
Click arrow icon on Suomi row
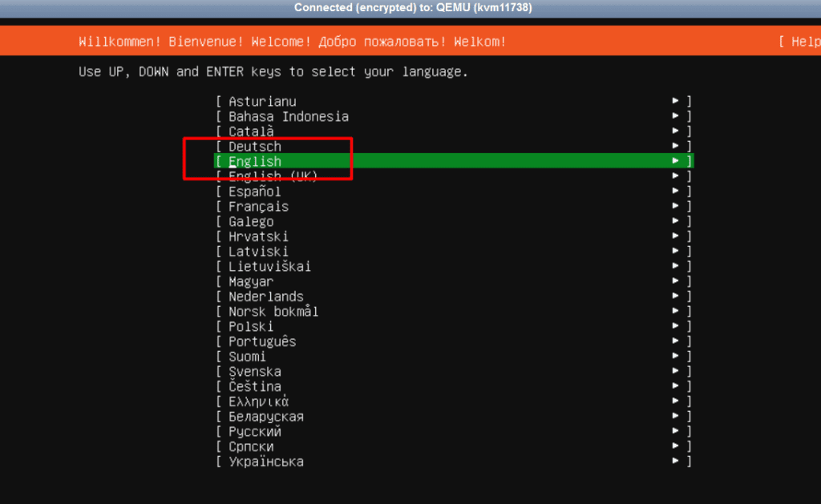[676, 357]
